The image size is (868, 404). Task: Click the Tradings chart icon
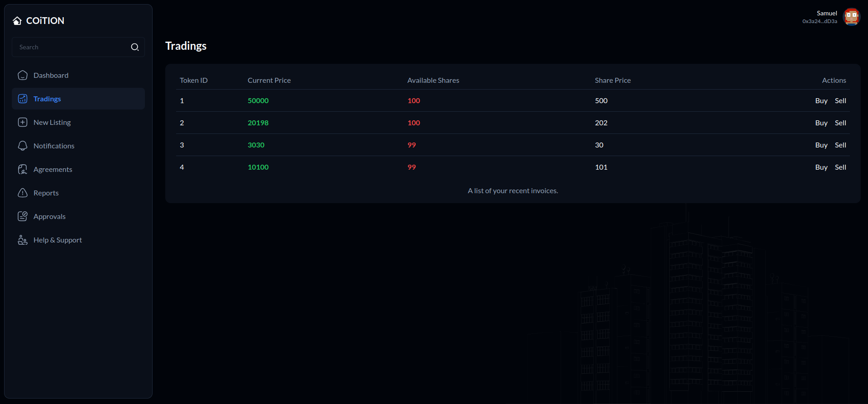click(23, 99)
